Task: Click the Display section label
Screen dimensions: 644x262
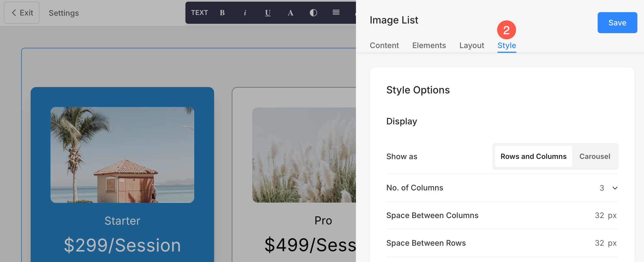Action: [x=402, y=121]
